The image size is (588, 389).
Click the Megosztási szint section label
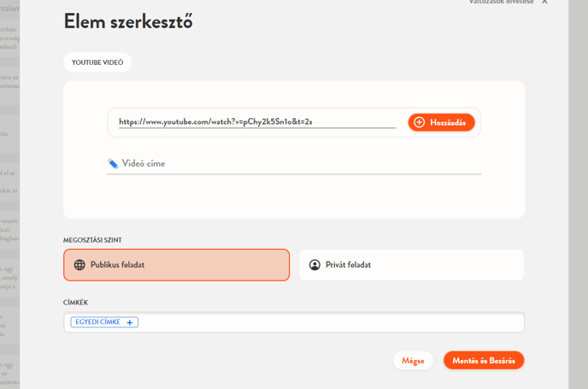point(92,240)
